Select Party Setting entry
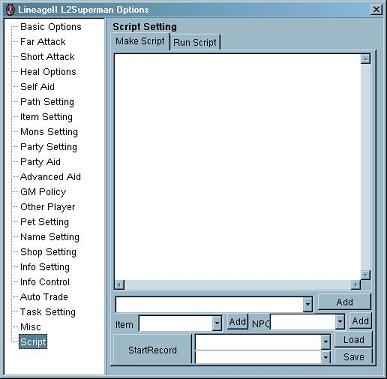The width and height of the screenshot is (387, 379). click(x=49, y=147)
